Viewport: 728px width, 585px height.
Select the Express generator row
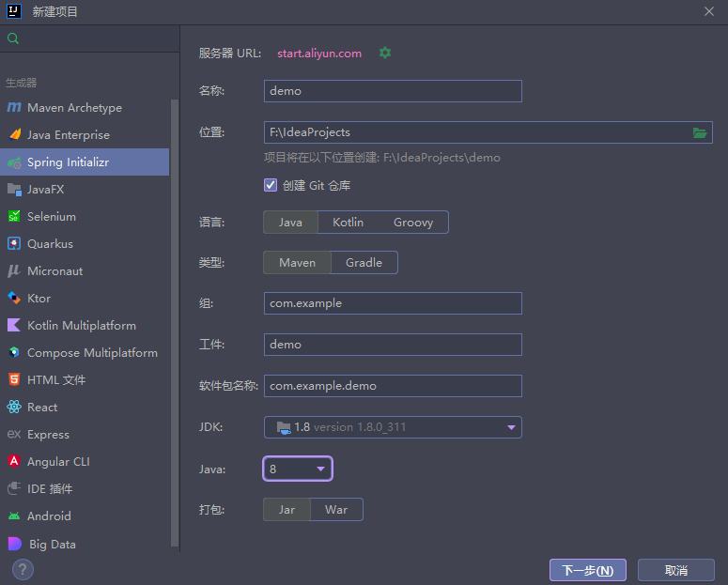(85, 434)
